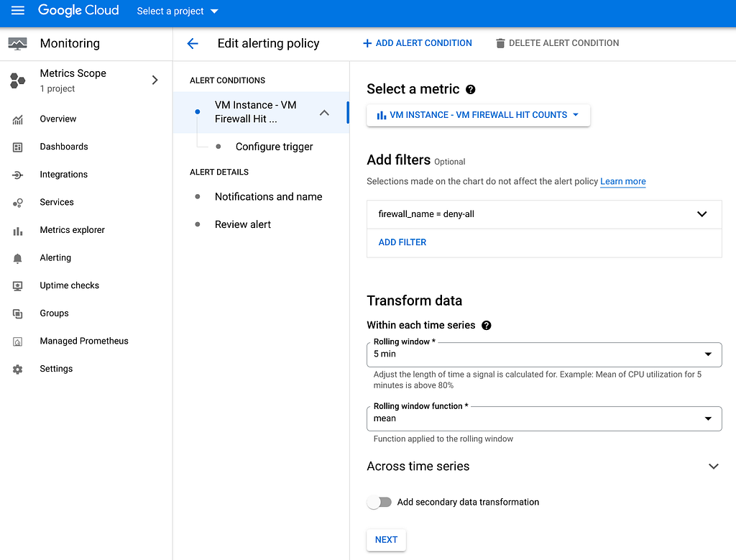Click the Learn more link
Image resolution: width=736 pixels, height=560 pixels.
pyautogui.click(x=622, y=181)
